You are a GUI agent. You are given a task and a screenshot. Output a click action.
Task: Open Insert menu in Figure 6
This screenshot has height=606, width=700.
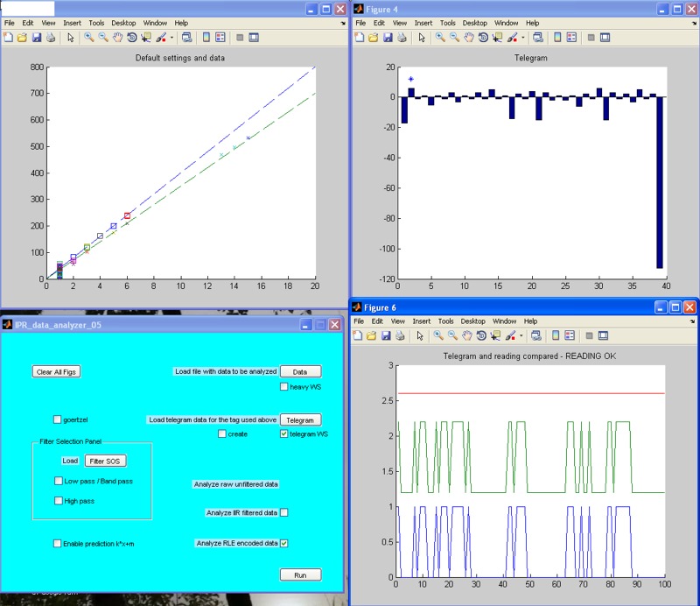pos(422,321)
